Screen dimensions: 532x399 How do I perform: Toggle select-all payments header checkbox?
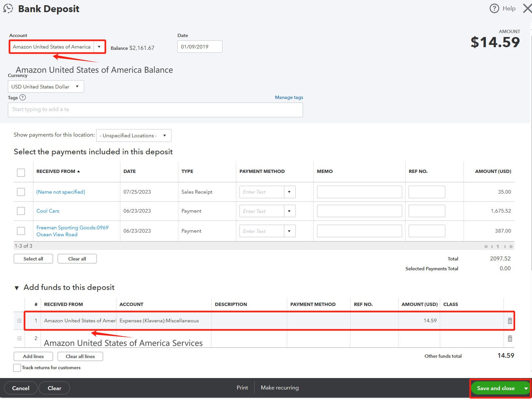21,173
